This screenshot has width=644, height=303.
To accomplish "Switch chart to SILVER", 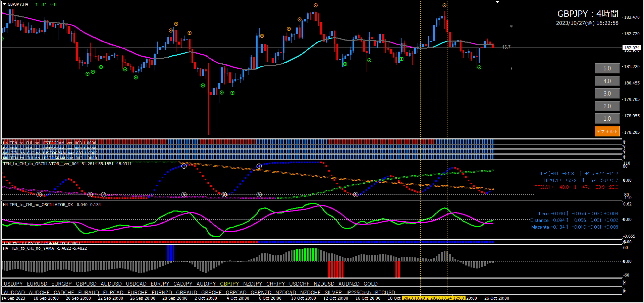I will click(x=333, y=293).
